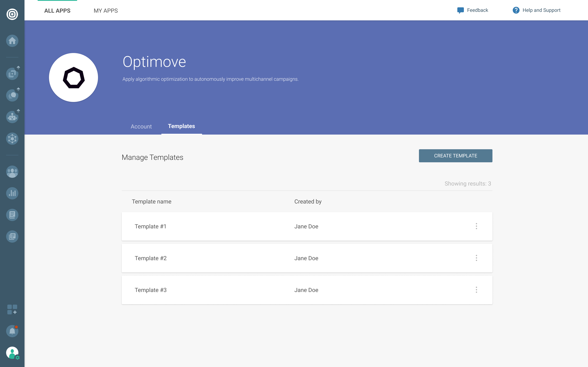Image resolution: width=588 pixels, height=367 pixels.
Task: Click the document report sidebar icon
Action: pos(12,215)
